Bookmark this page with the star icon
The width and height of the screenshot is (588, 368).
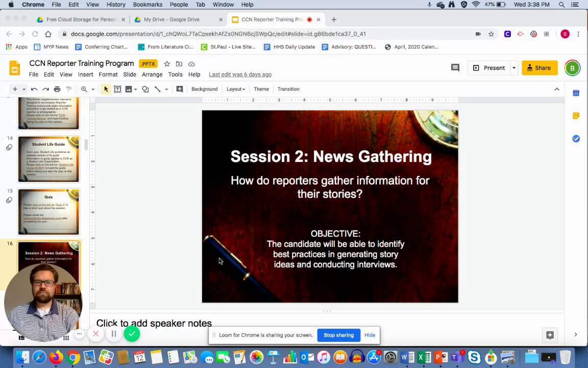491,34
